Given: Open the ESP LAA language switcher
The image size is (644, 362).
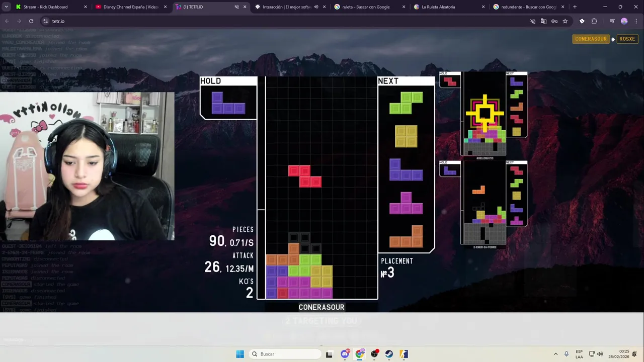Looking at the screenshot, I should pyautogui.click(x=579, y=354).
